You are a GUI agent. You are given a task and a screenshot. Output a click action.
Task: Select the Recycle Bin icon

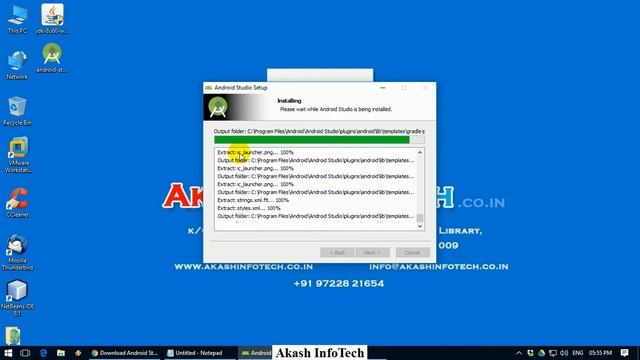click(17, 111)
